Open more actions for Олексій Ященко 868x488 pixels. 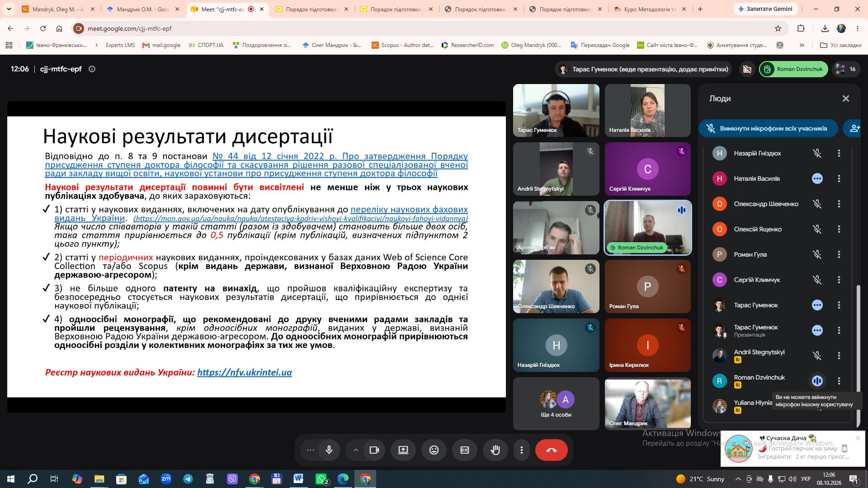pyautogui.click(x=839, y=229)
